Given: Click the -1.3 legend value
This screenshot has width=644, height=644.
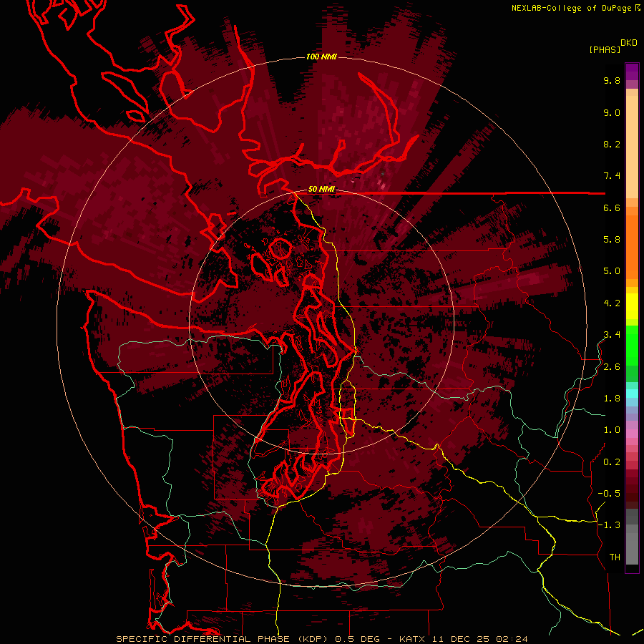Looking at the screenshot, I should (x=609, y=525).
